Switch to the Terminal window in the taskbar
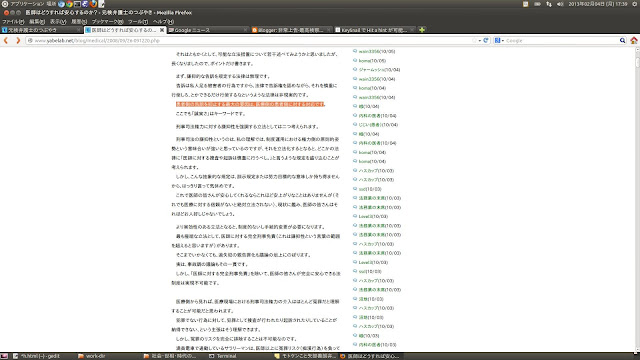 pos(223,356)
